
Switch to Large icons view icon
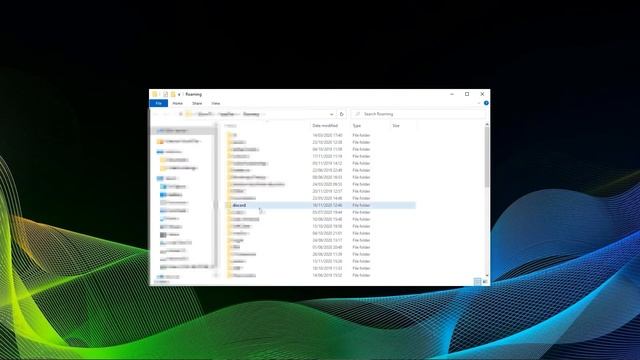(x=485, y=282)
